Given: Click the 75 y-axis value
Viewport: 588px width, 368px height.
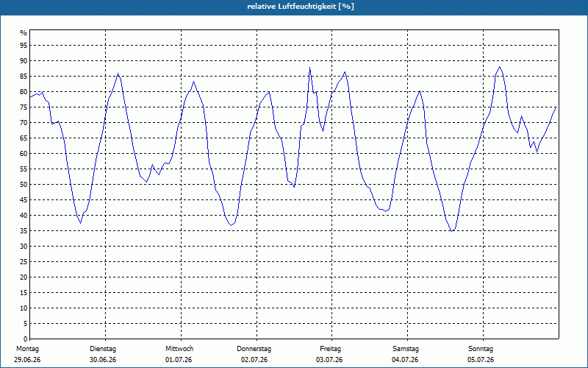Looking at the screenshot, I should pos(24,107).
